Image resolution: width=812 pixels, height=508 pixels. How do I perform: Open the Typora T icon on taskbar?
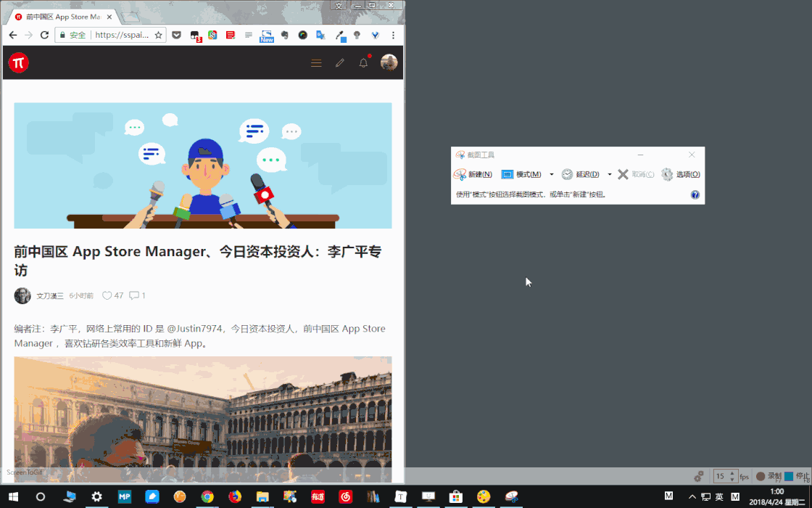pyautogui.click(x=401, y=496)
